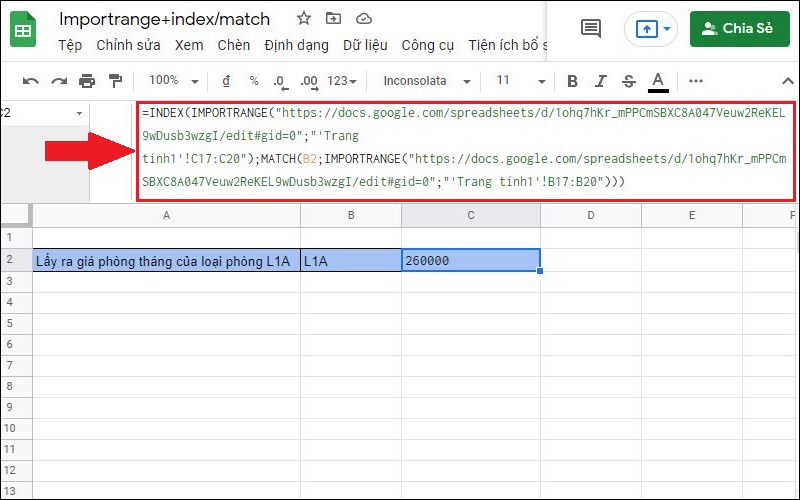Open the Công cụ menu
This screenshot has width=800, height=500.
pyautogui.click(x=428, y=45)
